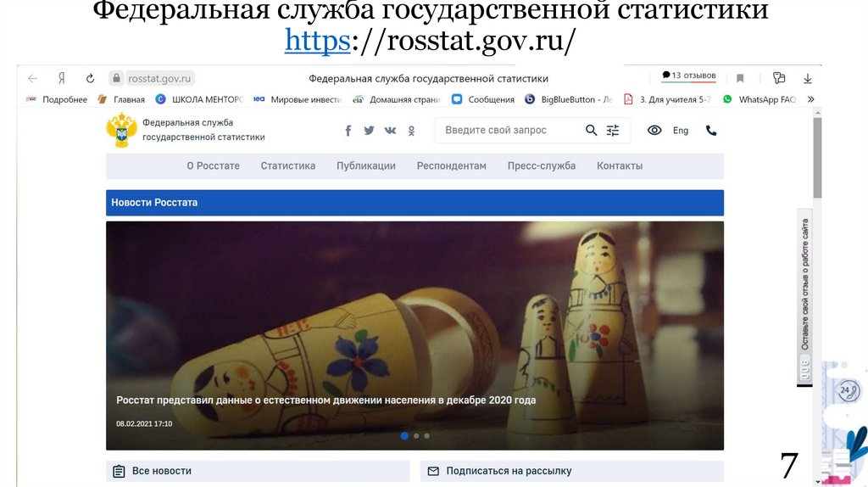Select the second carousel slide dot
Screen dimensions: 868x487
(416, 436)
